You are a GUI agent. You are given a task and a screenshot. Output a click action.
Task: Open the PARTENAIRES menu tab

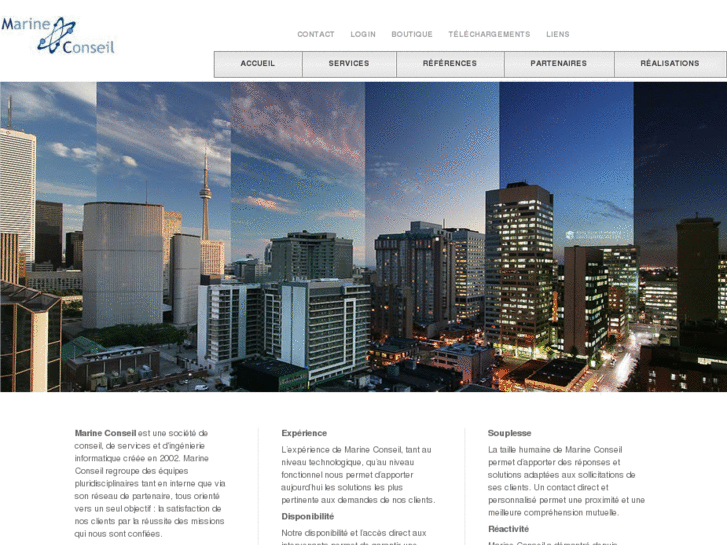(x=559, y=64)
